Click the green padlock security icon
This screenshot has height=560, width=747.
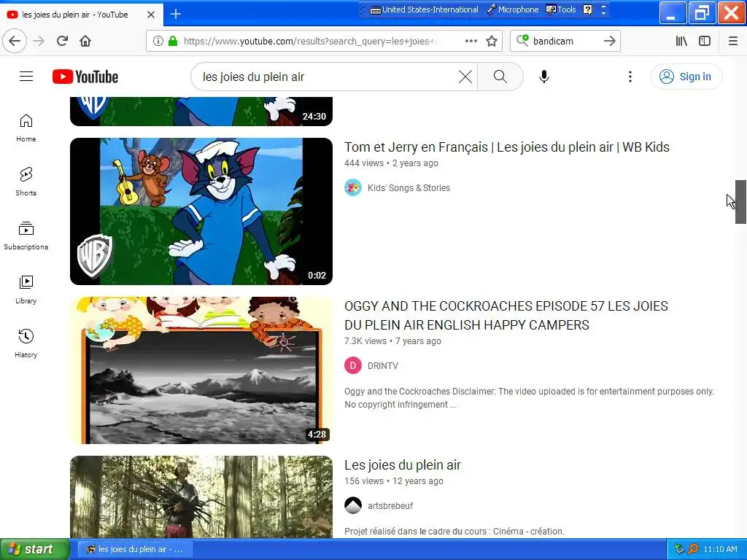tap(173, 41)
